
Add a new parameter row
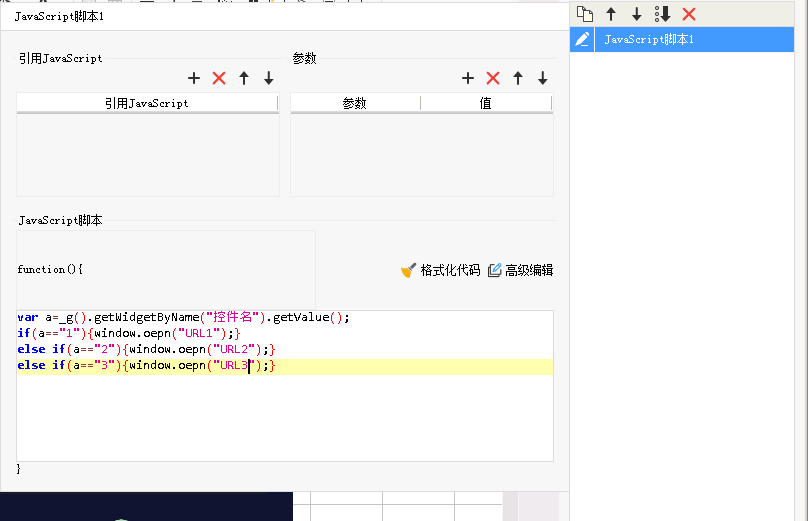(468, 78)
